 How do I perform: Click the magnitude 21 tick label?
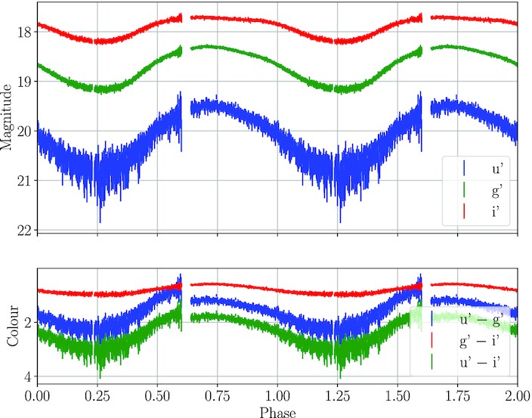(x=23, y=180)
